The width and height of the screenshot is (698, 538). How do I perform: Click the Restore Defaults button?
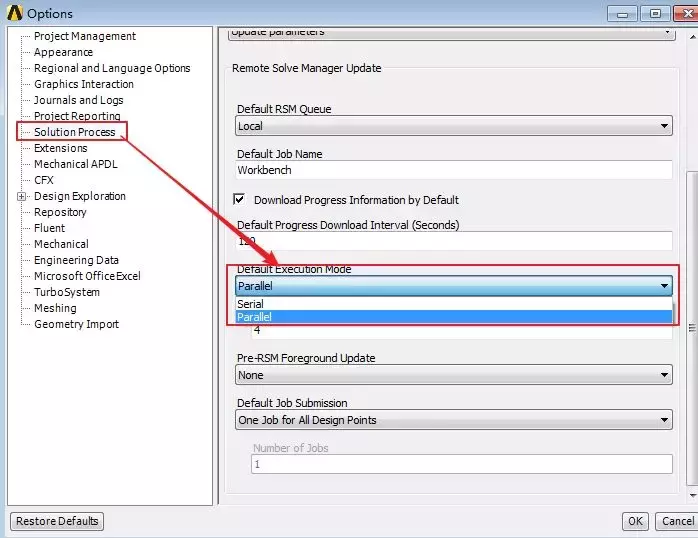tap(57, 521)
